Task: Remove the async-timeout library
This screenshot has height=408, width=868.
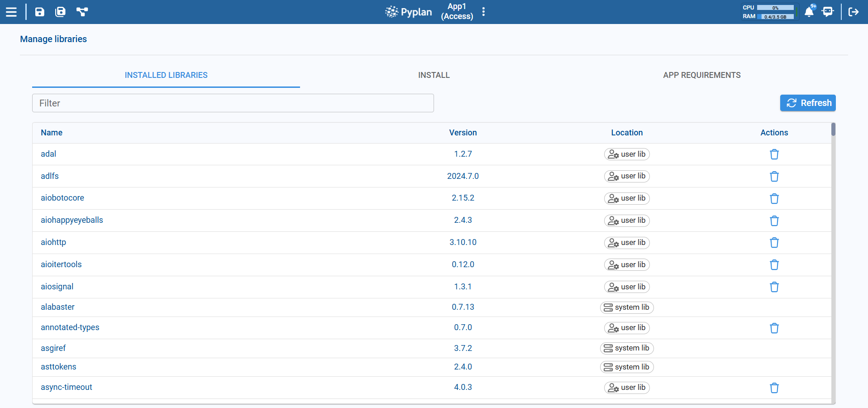Action: pyautogui.click(x=774, y=388)
